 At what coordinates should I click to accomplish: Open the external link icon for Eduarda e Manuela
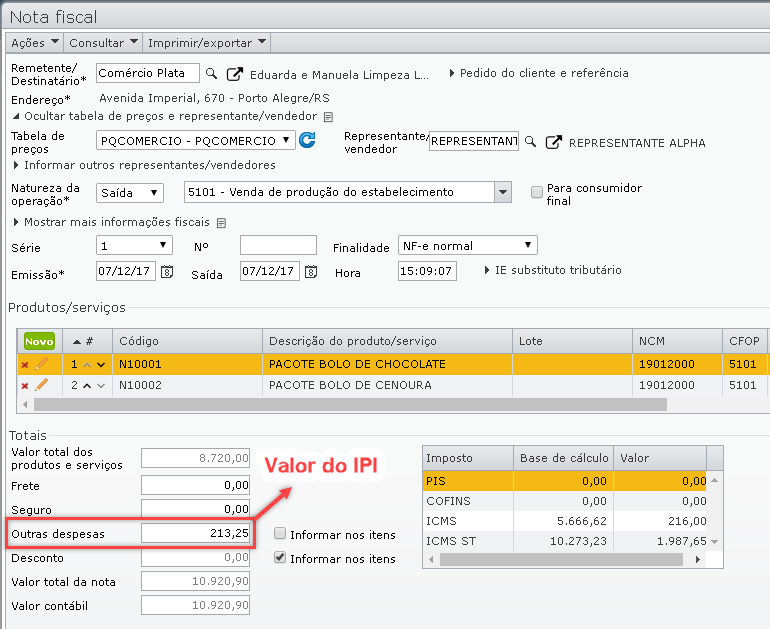[x=235, y=74]
